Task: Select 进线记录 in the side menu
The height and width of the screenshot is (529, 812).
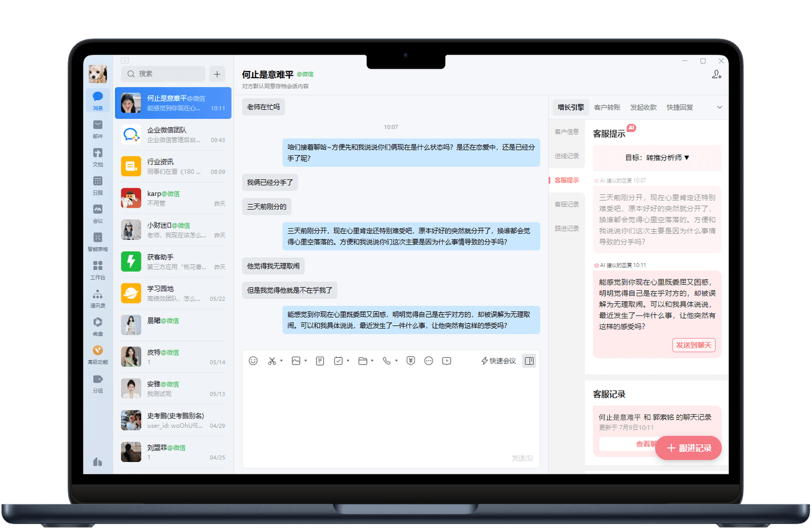Action: pyautogui.click(x=567, y=156)
